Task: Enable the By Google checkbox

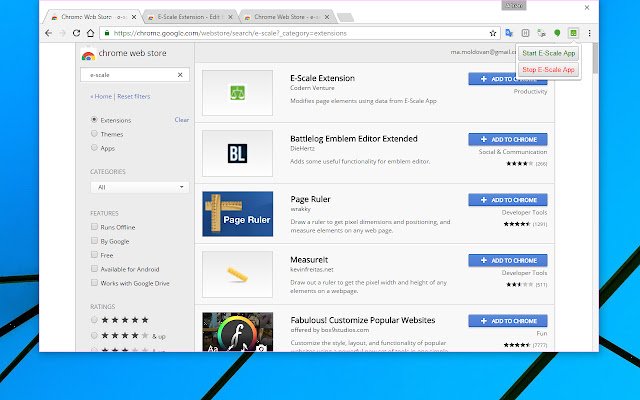Action: click(94, 240)
